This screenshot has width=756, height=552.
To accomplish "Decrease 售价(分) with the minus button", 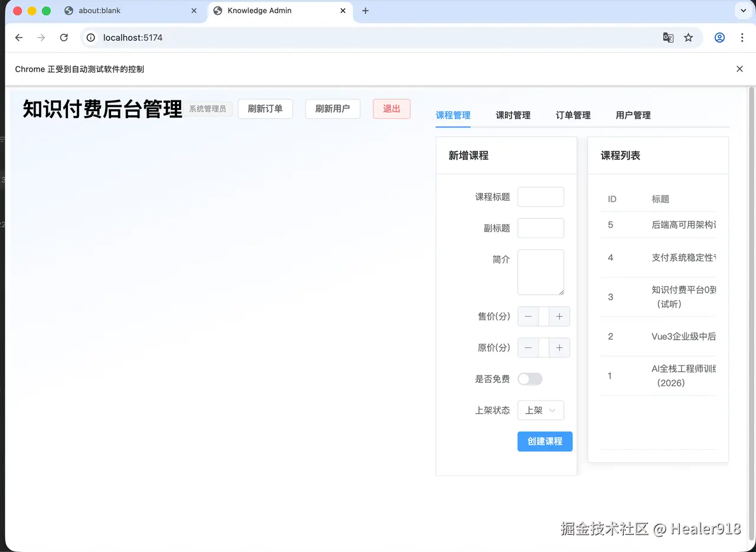I will pyautogui.click(x=528, y=316).
